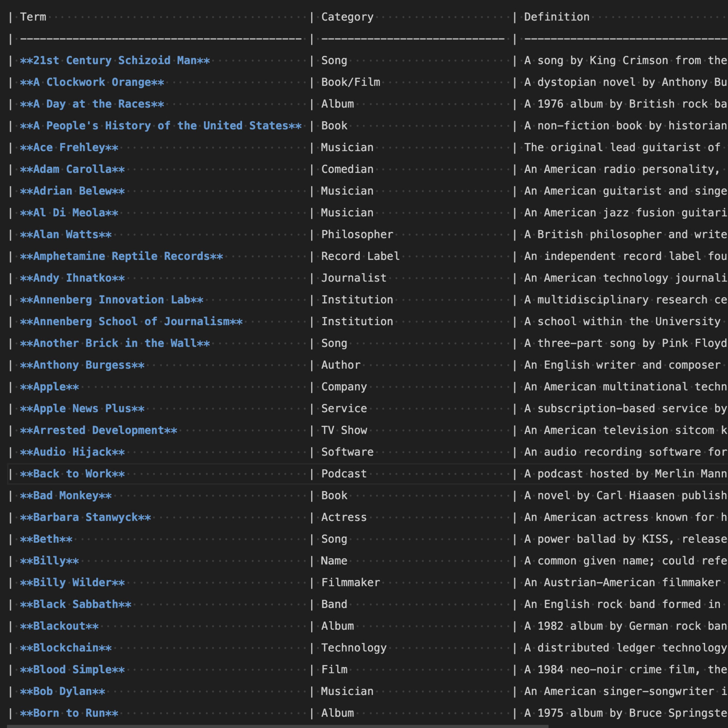Click the term 'Al Di Meola'
The height and width of the screenshot is (728, 728).
pos(69,213)
